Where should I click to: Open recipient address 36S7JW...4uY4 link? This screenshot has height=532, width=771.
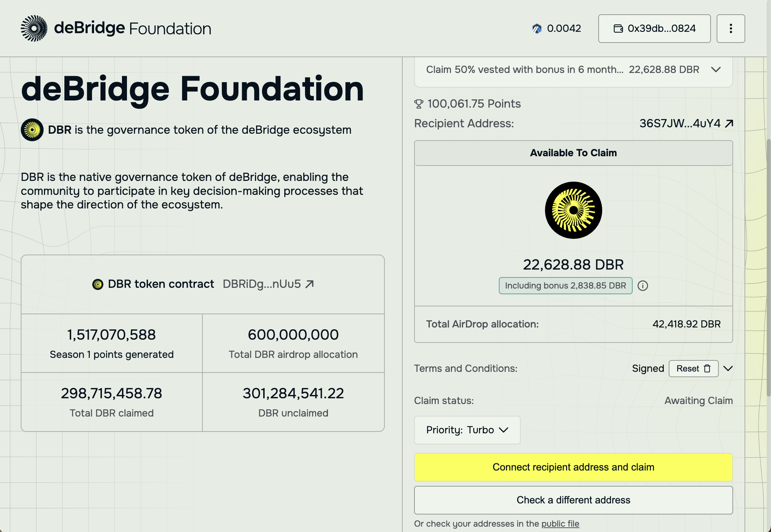[x=686, y=123]
